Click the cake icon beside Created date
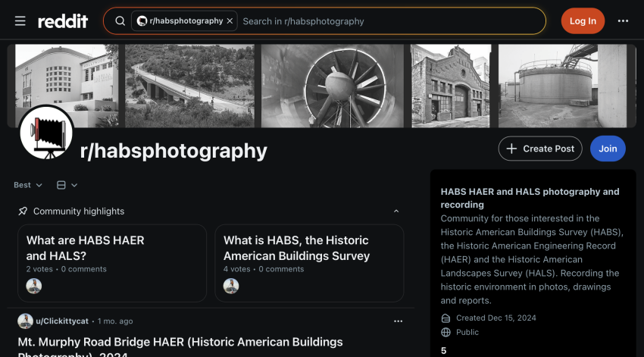Screen dimensions: 644x357 click(445, 318)
